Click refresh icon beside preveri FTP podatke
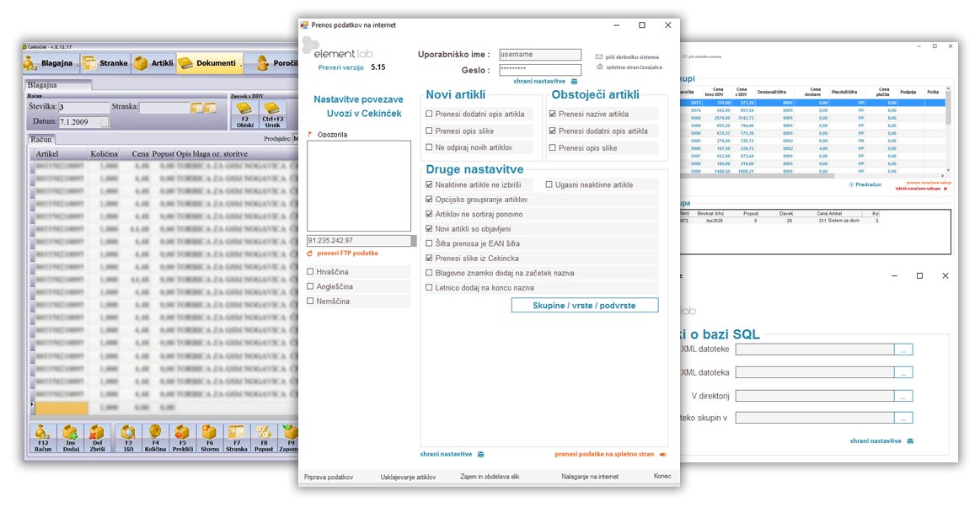980x507 pixels. coord(310,253)
